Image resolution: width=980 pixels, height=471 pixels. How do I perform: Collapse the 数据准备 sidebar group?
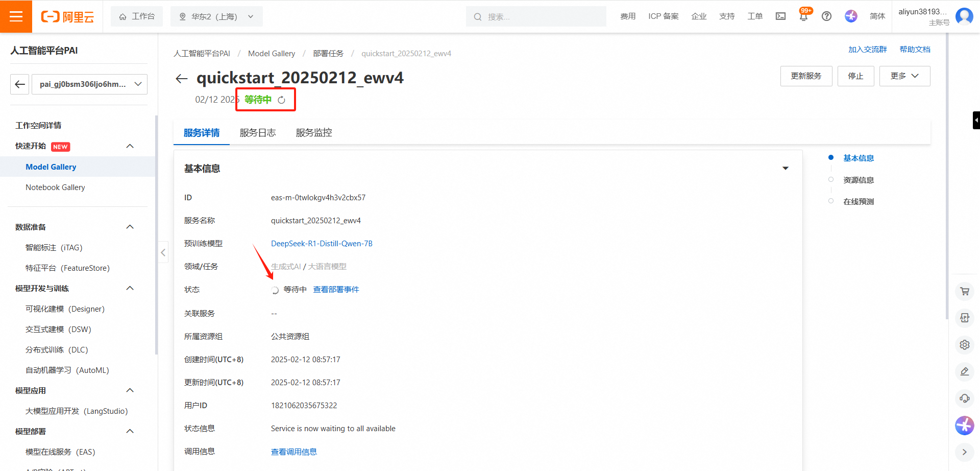[130, 227]
